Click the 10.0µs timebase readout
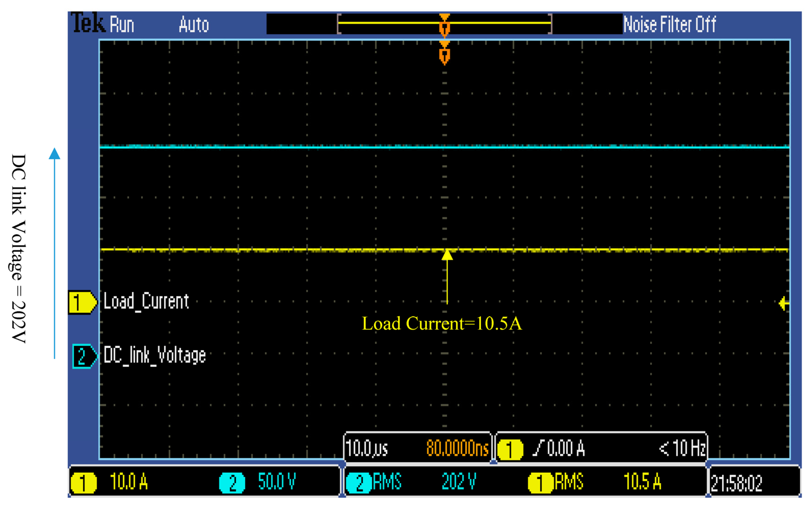Screen dimensions: 812x508 point(367,448)
